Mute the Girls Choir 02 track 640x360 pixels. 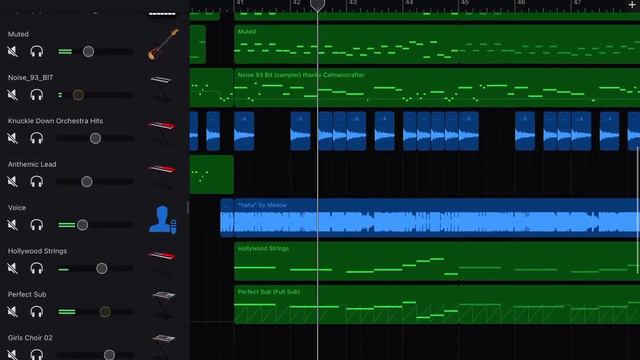(x=13, y=354)
